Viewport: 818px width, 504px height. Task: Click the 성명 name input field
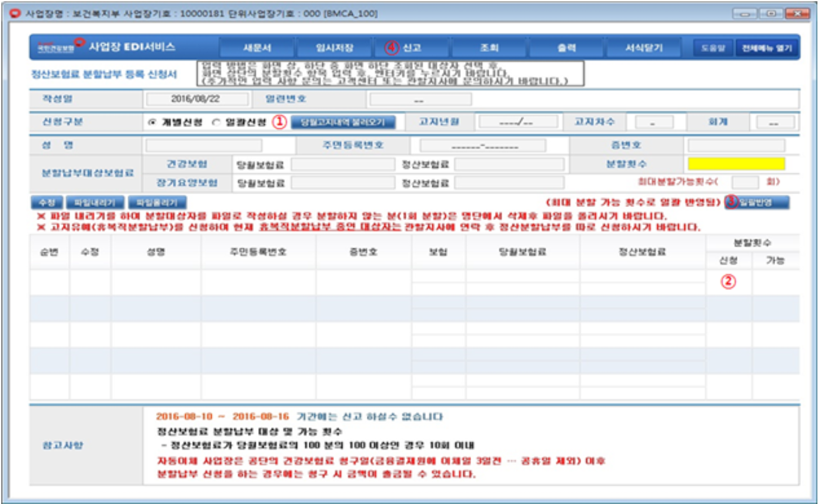click(204, 145)
